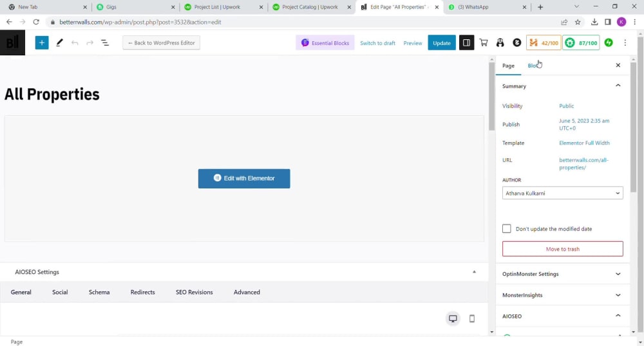644x346 pixels.
Task: Tick Don't update the modified date checkbox
Action: coord(506,228)
